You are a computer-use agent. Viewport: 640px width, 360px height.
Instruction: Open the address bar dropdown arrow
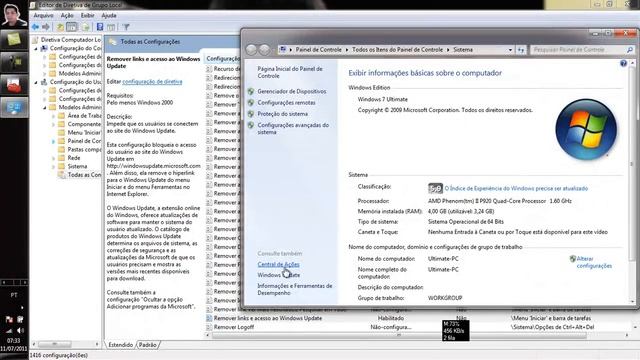click(x=510, y=50)
